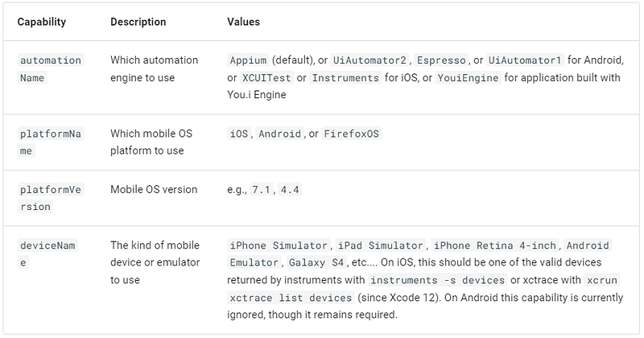Click the Galaxy S4 code value
The width and height of the screenshot is (644, 338).
316,262
